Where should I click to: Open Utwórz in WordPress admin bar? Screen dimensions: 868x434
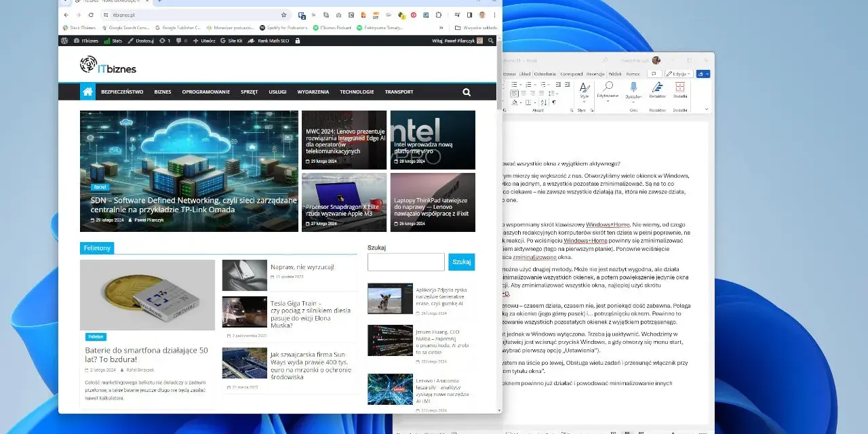[203, 41]
